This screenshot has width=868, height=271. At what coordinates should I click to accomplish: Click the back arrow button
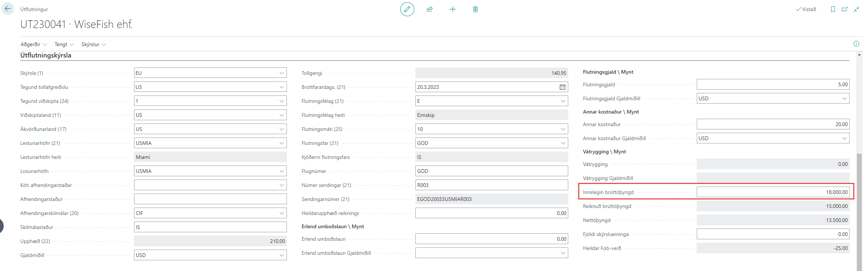pos(8,9)
